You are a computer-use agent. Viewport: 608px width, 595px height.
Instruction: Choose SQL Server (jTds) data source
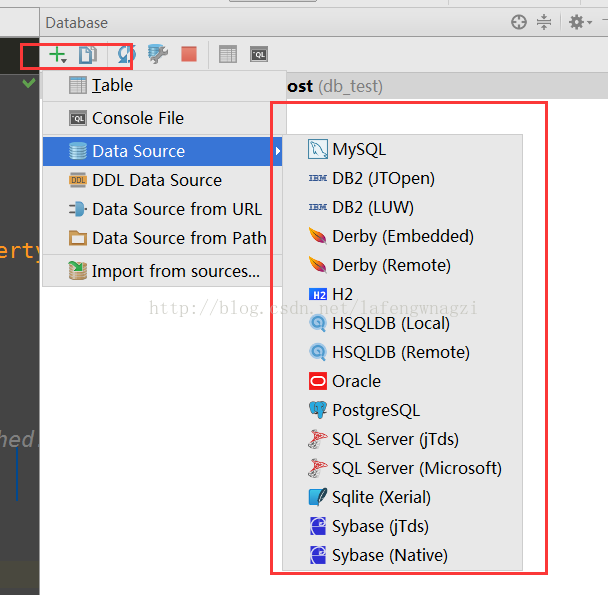coord(402,439)
